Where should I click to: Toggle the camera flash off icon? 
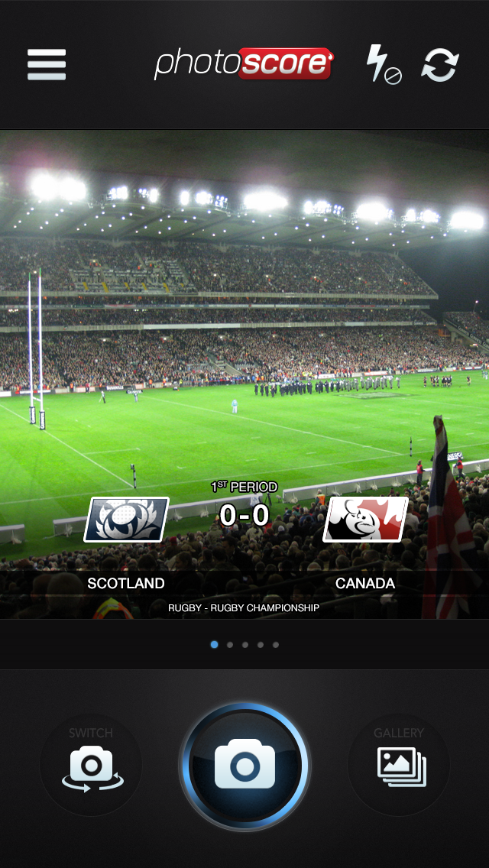point(384,64)
